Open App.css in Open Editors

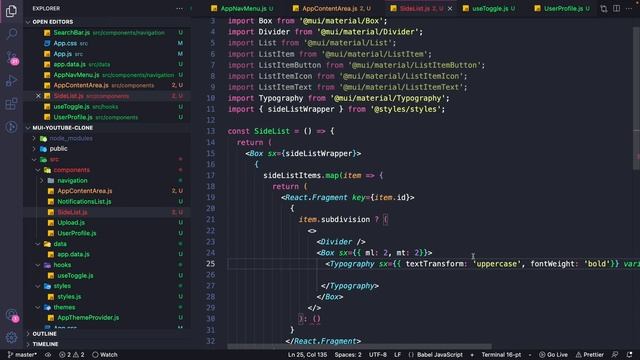click(65, 43)
